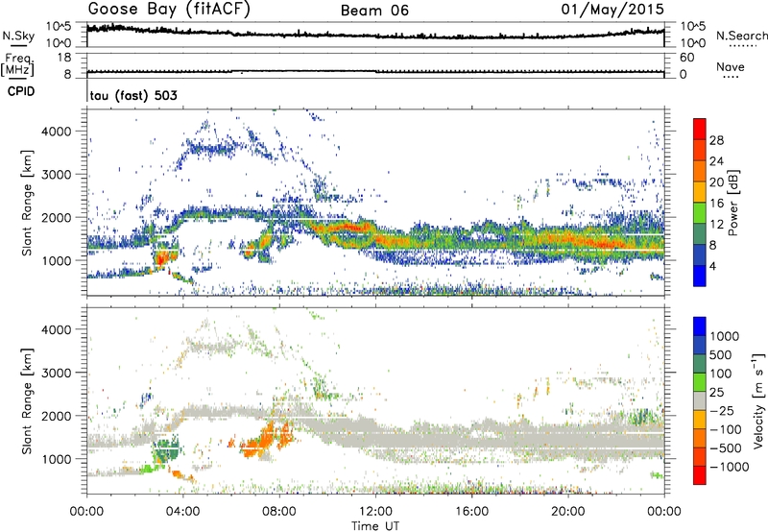
Task: Click the 'tau (fast) 503' text
Action: pos(133,95)
